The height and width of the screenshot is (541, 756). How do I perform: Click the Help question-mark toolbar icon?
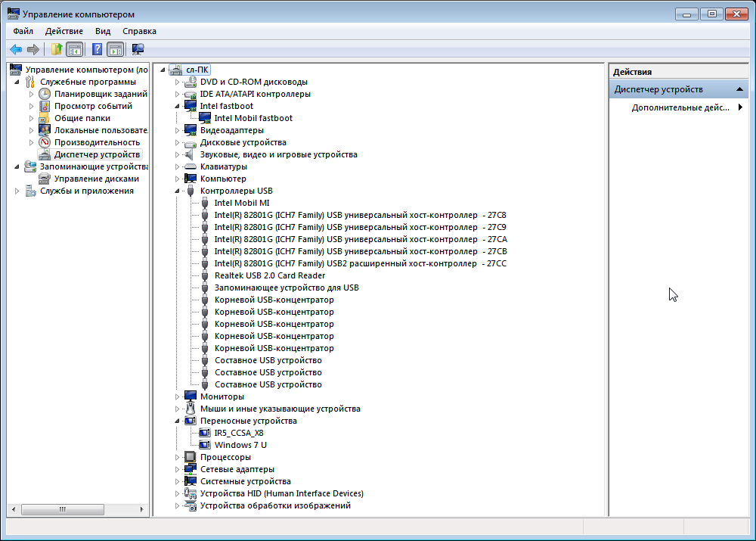[x=97, y=49]
